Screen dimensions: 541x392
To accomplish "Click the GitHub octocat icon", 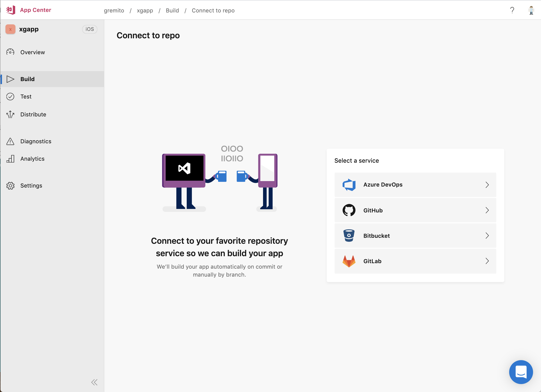I will coord(349,210).
